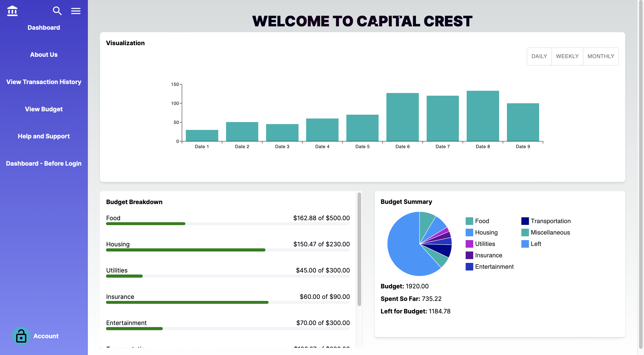Click the Budget Breakdown scrollbar thumb
This screenshot has height=355, width=644.
tap(359, 249)
